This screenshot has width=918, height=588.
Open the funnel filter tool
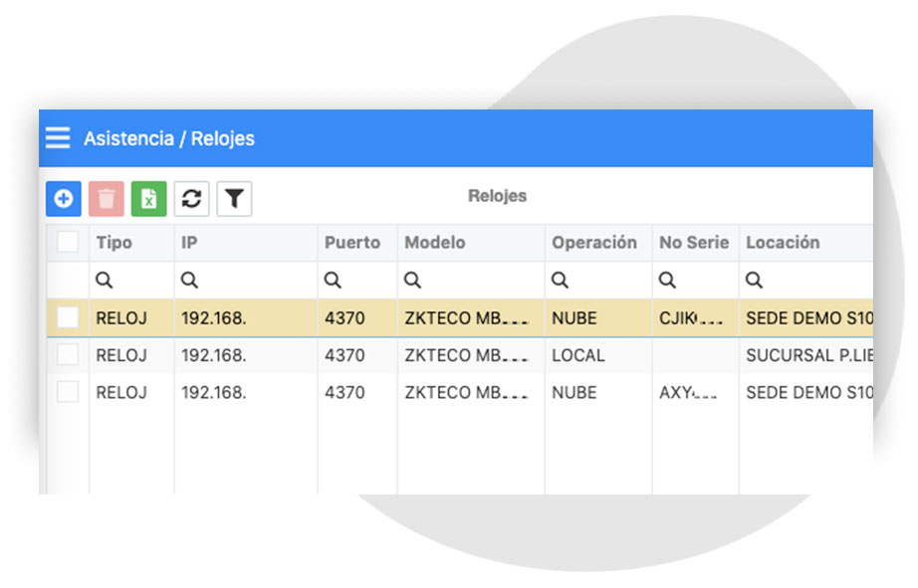click(234, 199)
